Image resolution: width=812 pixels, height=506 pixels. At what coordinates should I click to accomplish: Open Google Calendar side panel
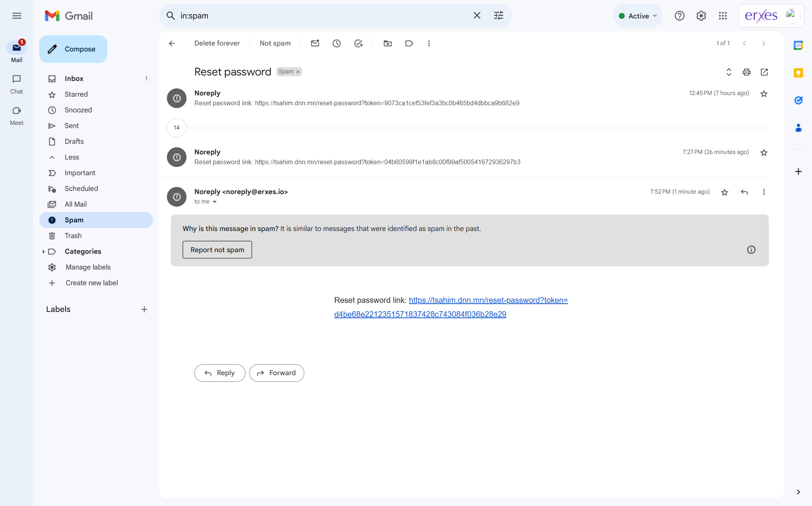pos(798,45)
